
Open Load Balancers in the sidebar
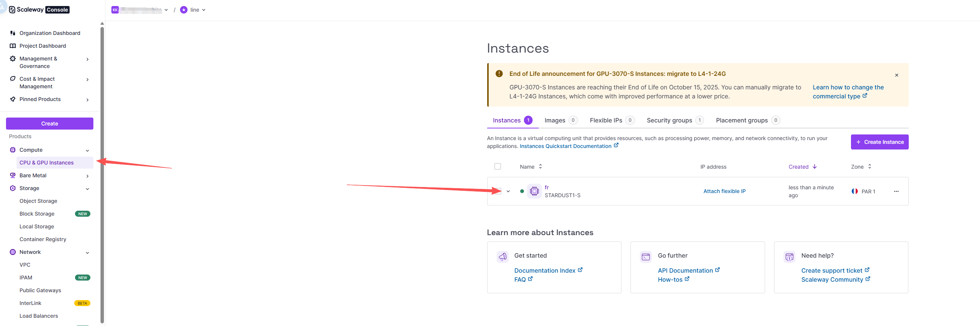coord(39,316)
